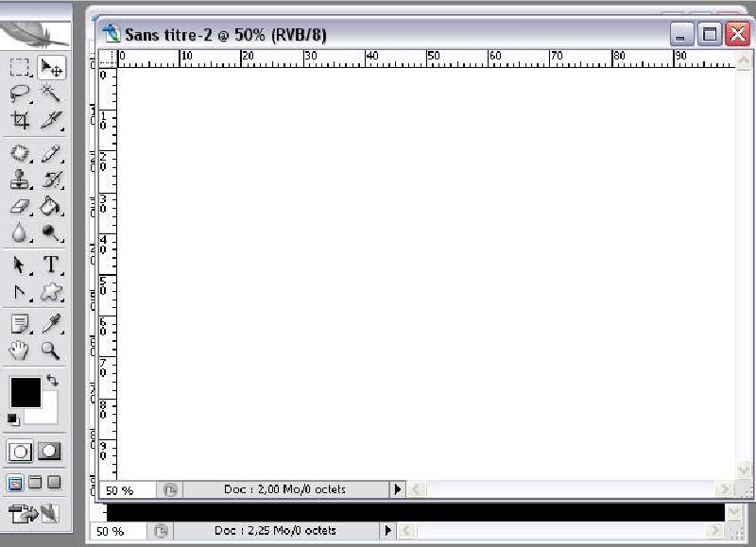756x547 pixels.
Task: Select the Dodge tool
Action: [51, 232]
